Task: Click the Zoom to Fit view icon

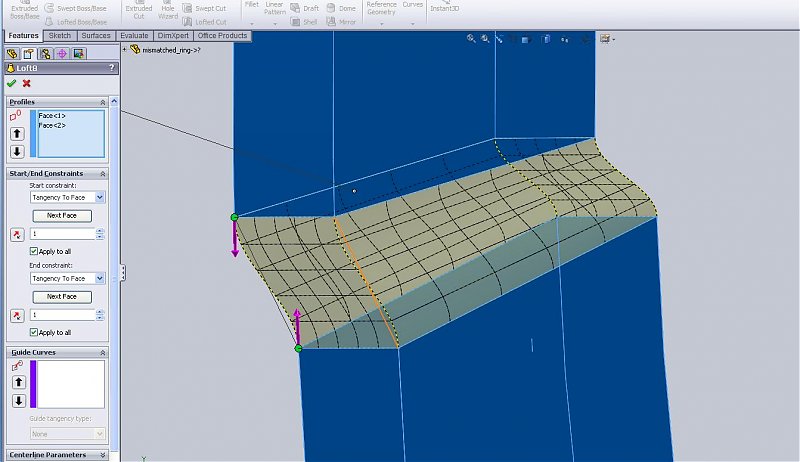Action: tap(471, 39)
